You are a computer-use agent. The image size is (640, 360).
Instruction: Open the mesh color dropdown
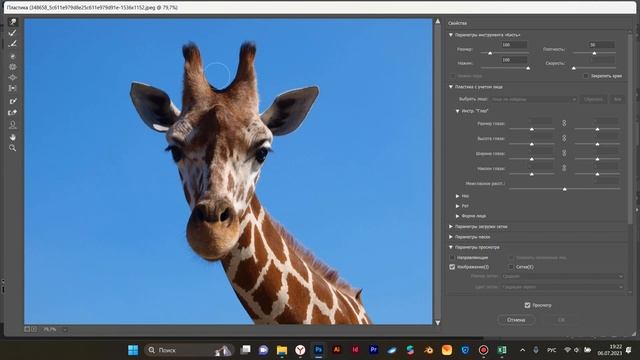(562, 287)
